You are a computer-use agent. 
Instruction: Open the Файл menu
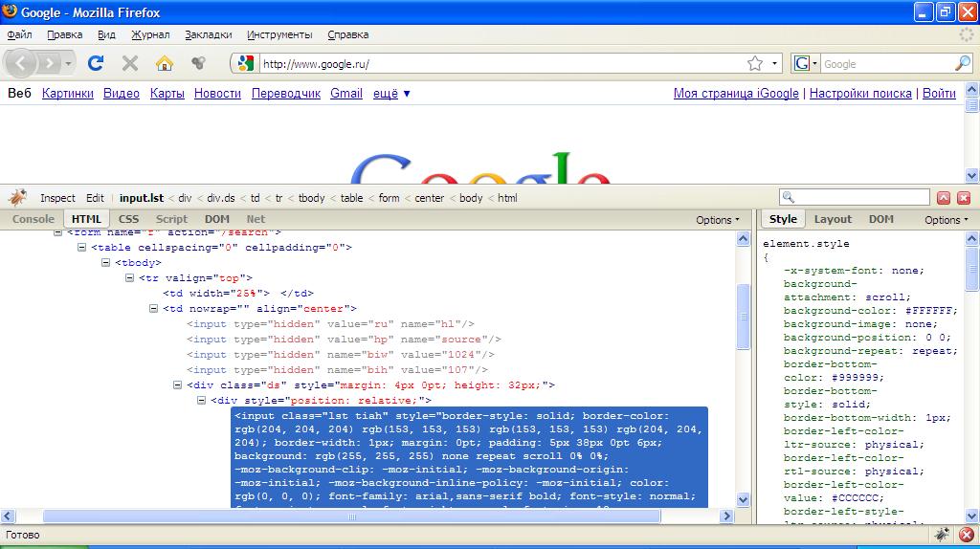coord(20,35)
